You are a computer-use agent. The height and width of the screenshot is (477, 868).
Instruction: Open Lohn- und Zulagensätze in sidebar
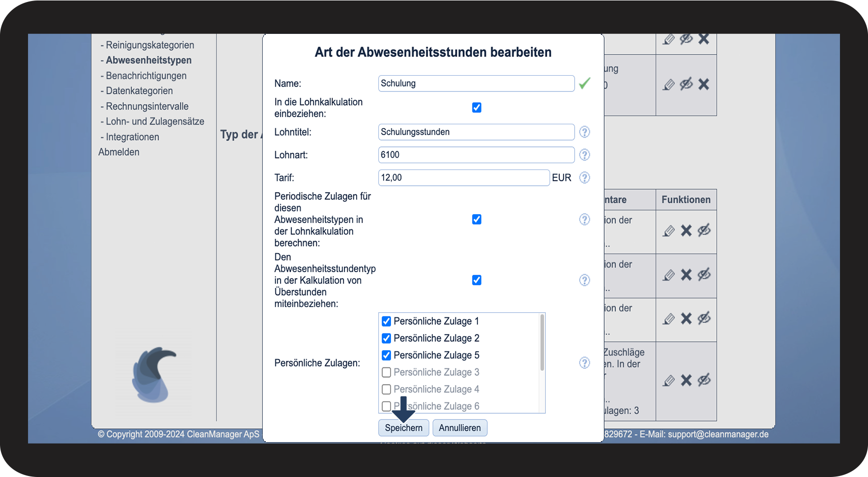coord(155,121)
